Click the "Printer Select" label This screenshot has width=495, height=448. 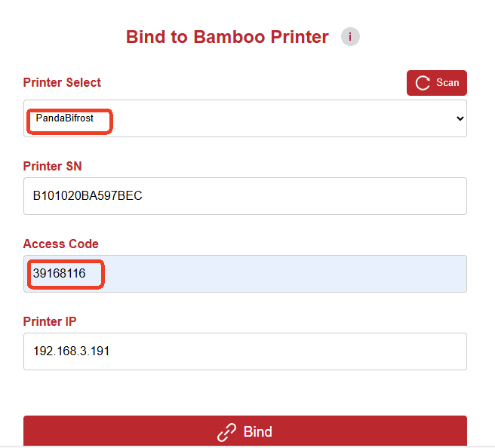point(62,82)
